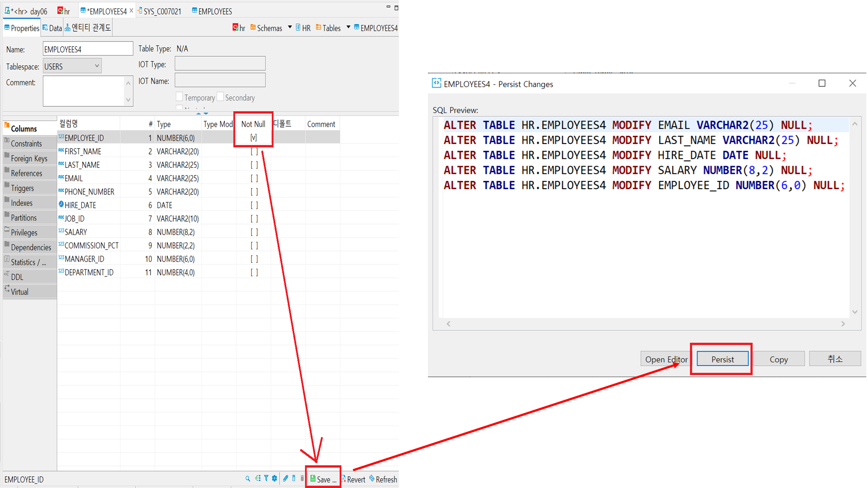Cancel the dialog with 취소 button
The image size is (868, 488).
[x=835, y=359]
